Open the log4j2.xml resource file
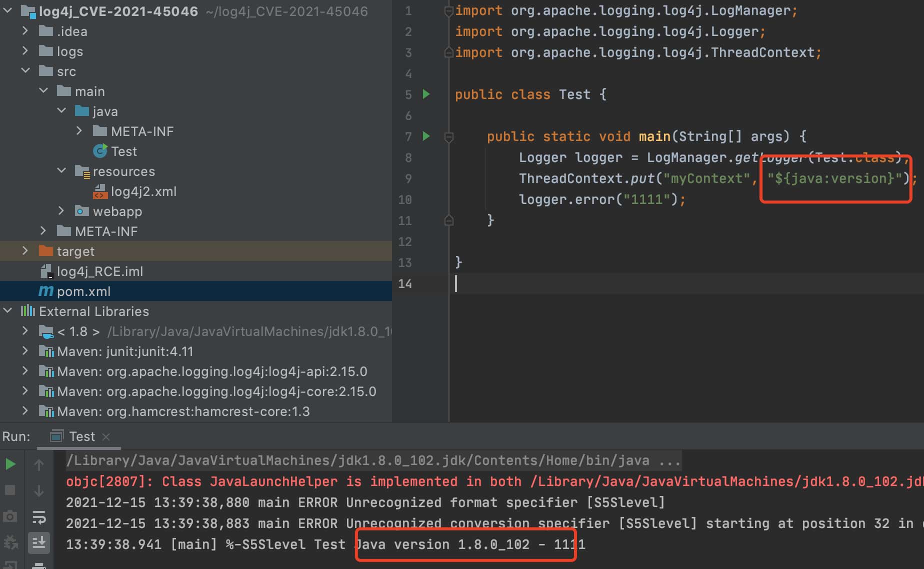 pos(143,191)
